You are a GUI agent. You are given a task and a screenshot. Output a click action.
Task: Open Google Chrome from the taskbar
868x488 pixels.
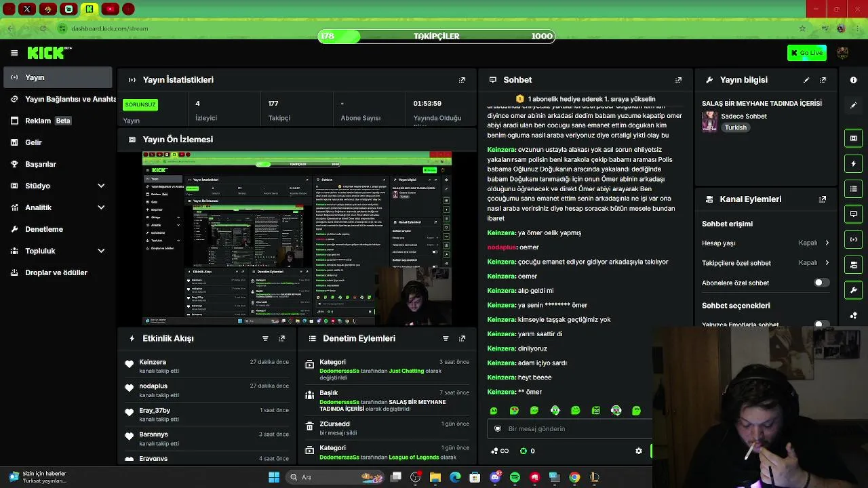click(x=574, y=477)
